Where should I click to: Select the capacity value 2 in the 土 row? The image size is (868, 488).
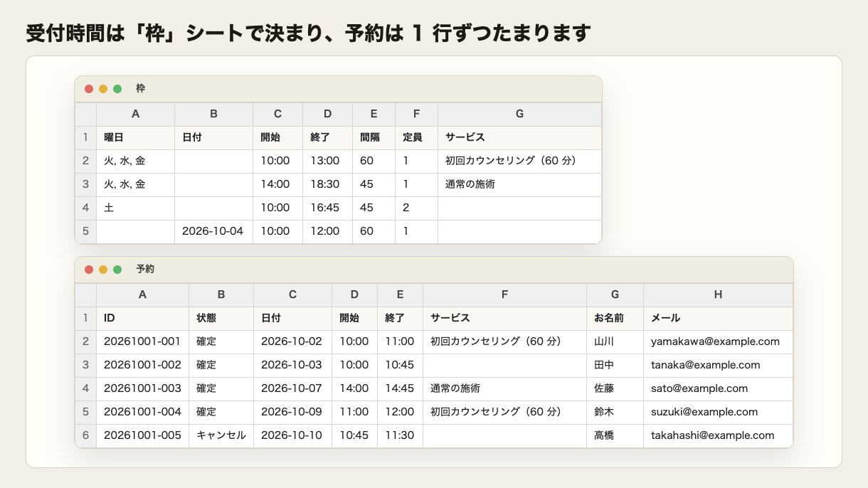pos(417,208)
